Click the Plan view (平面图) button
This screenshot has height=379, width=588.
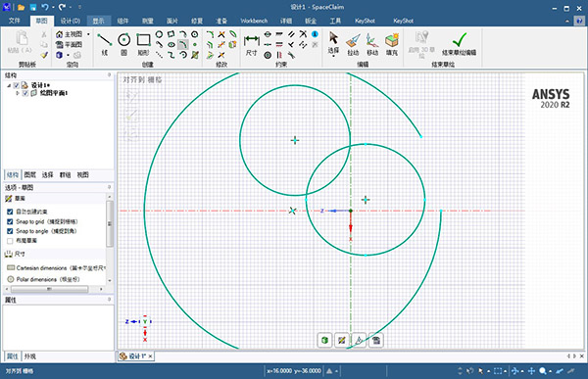[70, 45]
